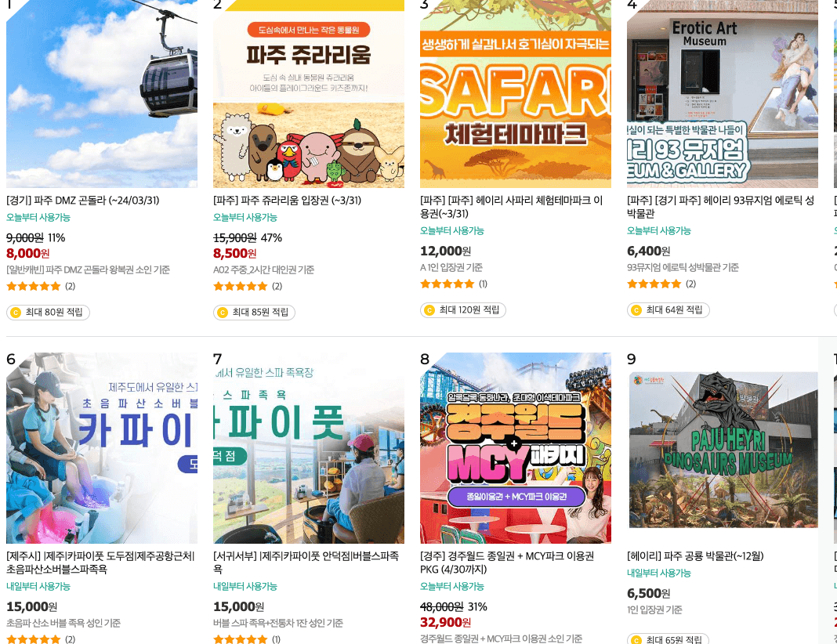Screen dimensions: 837x644
Task: Click the 파주 DMZ 곤돌라 title link
Action: coord(83,201)
